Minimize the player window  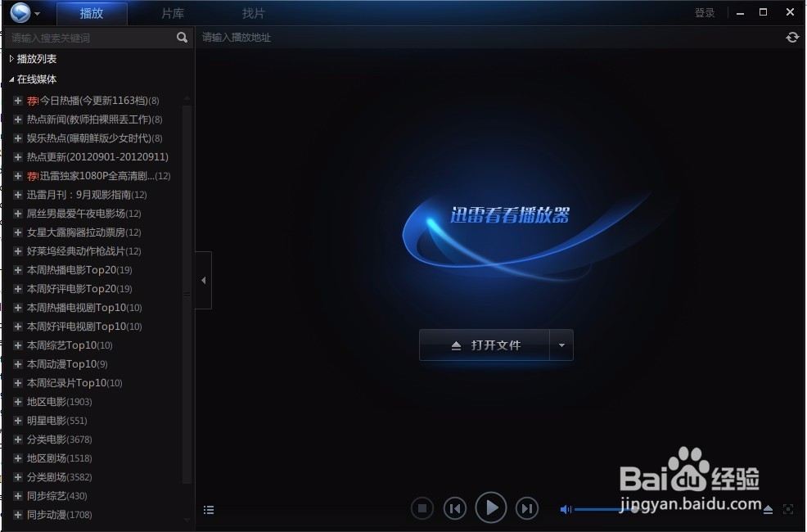(x=740, y=13)
